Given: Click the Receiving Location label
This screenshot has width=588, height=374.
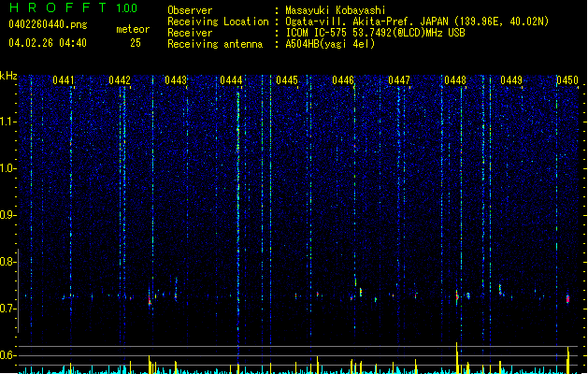Looking at the screenshot, I should (x=218, y=22).
